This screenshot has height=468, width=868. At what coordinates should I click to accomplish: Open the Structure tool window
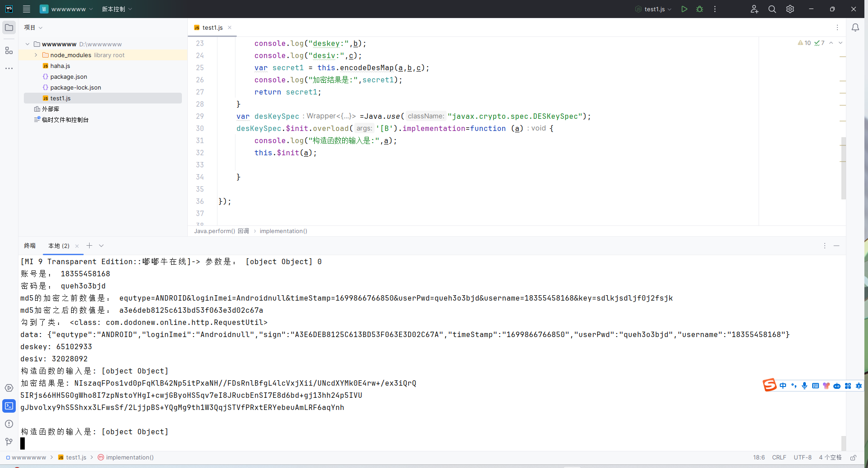coord(9,50)
